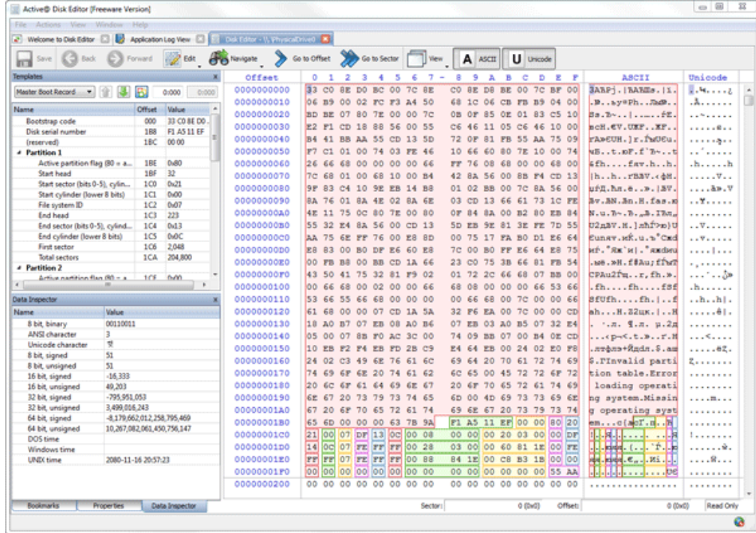Open the Navigate tool
Viewport: 756px width, 533px height.
227,58
